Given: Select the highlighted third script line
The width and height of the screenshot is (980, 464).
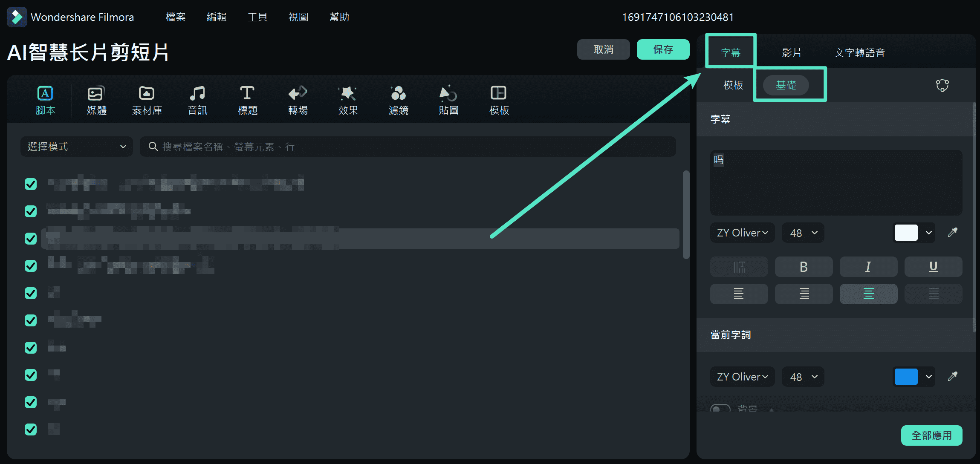Looking at the screenshot, I should point(360,239).
